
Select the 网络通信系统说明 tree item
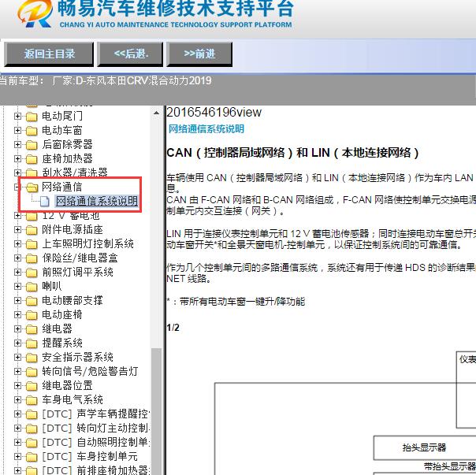[x=97, y=201]
